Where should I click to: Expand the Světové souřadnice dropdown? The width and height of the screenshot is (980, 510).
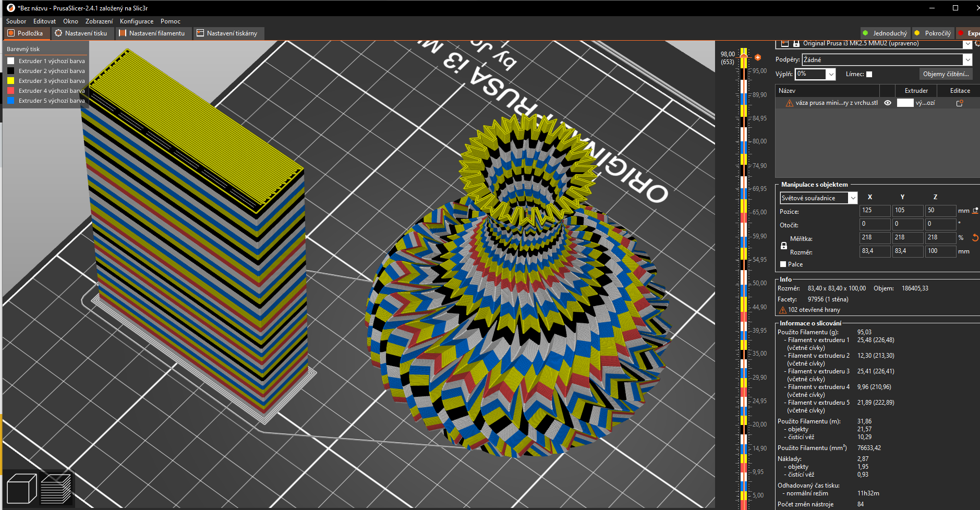pos(853,198)
